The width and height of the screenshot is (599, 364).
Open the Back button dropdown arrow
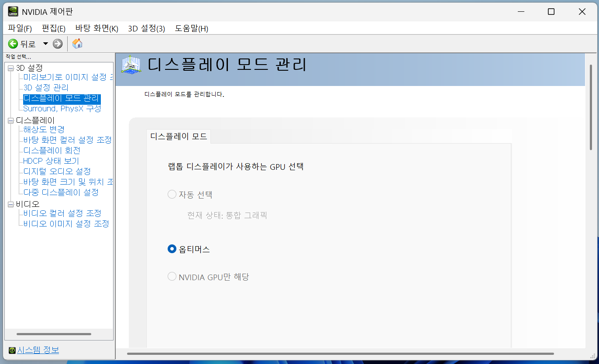[45, 43]
